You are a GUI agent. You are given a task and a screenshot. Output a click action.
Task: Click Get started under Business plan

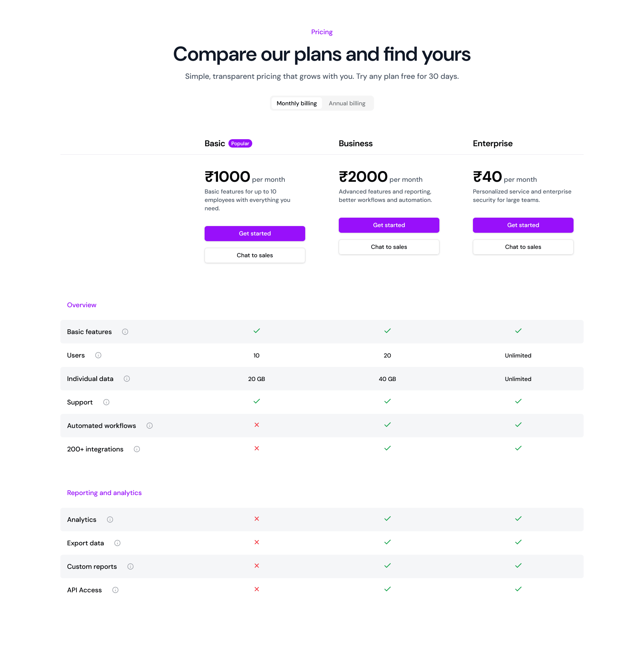click(389, 225)
